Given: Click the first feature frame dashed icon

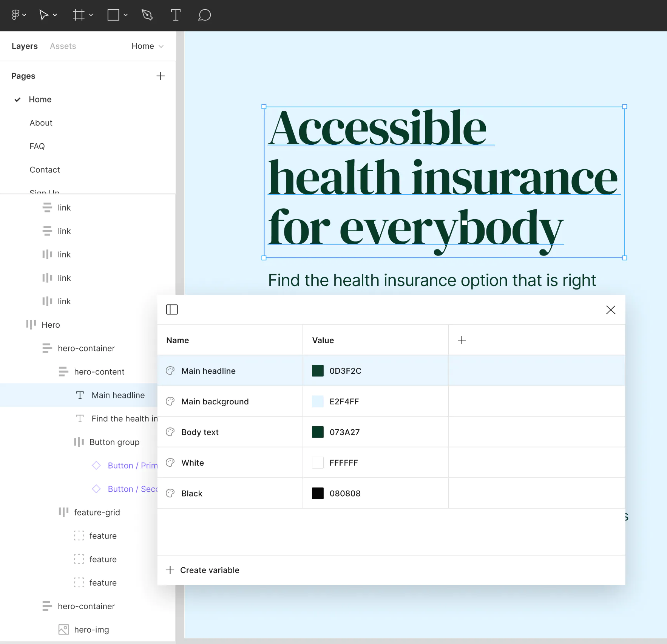Looking at the screenshot, I should point(79,536).
